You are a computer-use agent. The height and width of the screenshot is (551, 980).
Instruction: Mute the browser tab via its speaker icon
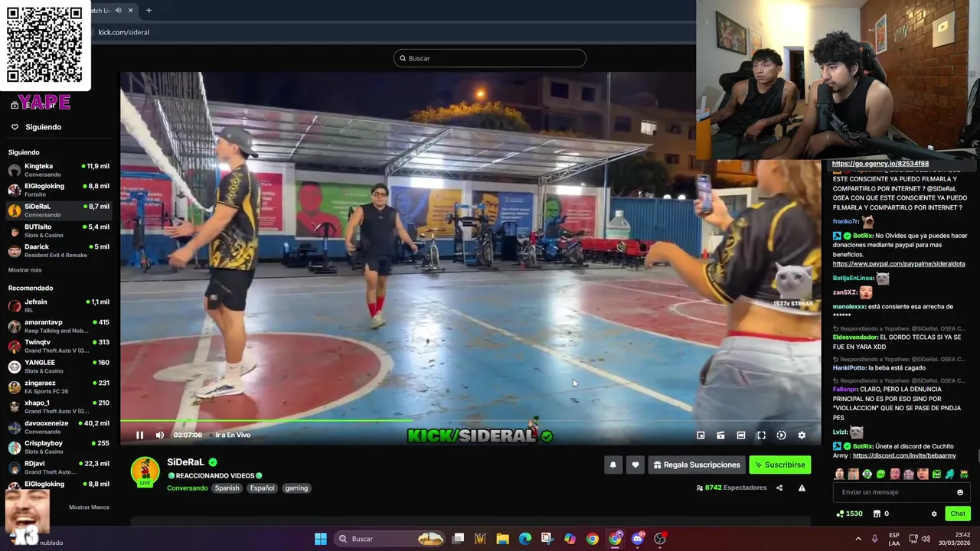(x=118, y=11)
